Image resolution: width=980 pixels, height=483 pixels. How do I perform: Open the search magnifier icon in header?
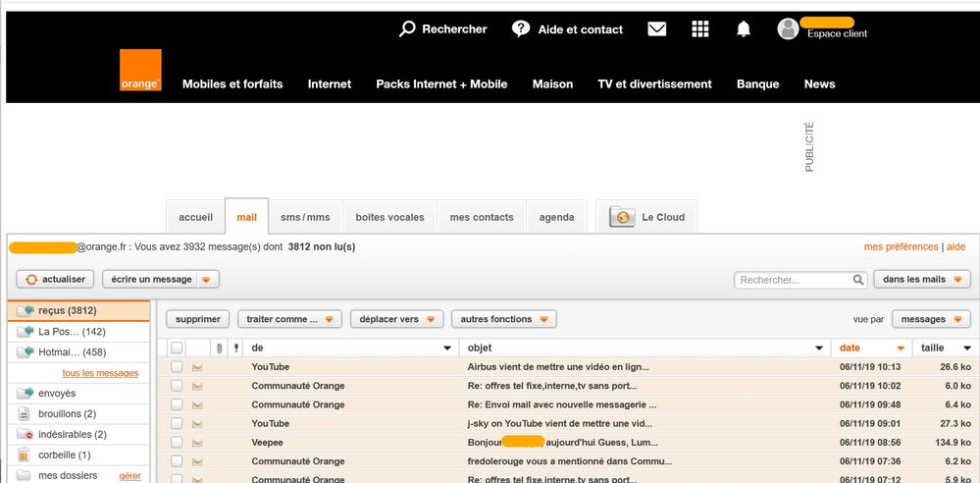407,28
